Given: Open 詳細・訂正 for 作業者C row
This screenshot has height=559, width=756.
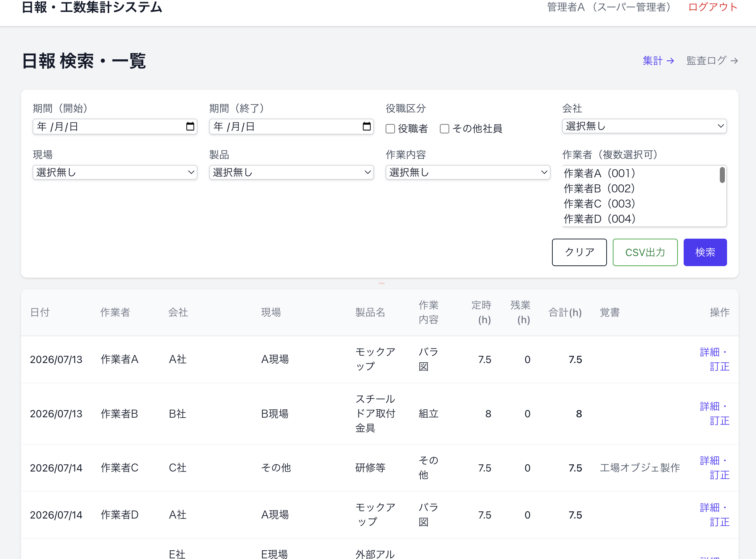Looking at the screenshot, I should 715,468.
